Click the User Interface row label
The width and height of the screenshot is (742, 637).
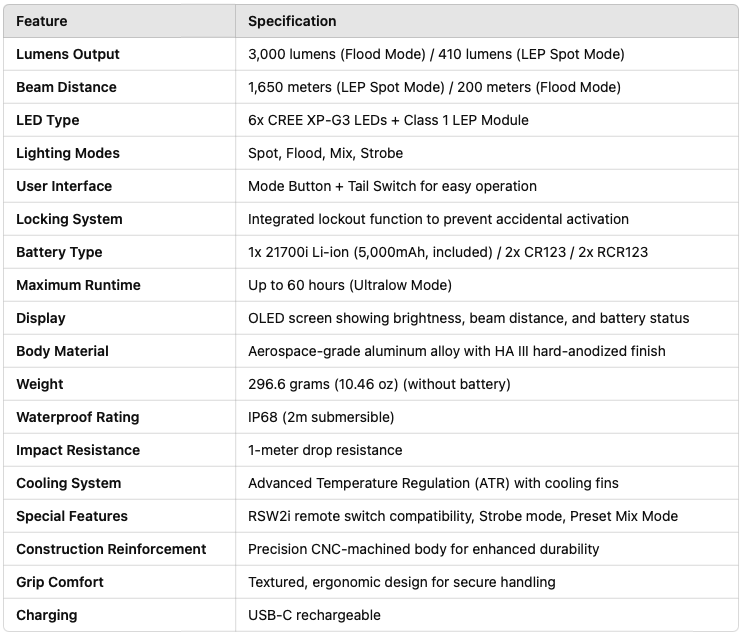pyautogui.click(x=64, y=186)
